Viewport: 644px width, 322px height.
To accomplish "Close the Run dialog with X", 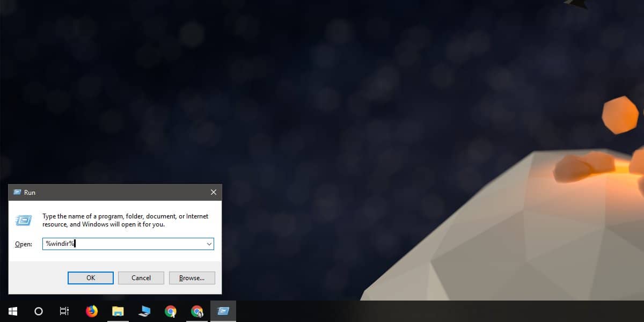I will [x=213, y=192].
